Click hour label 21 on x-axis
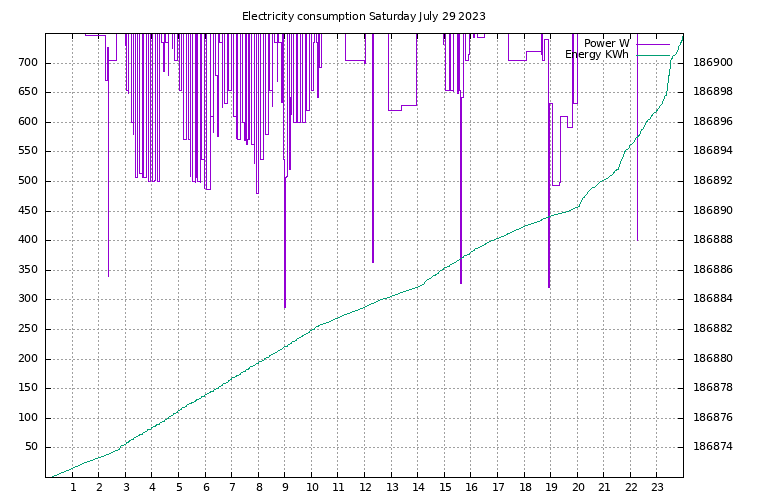 (x=604, y=488)
